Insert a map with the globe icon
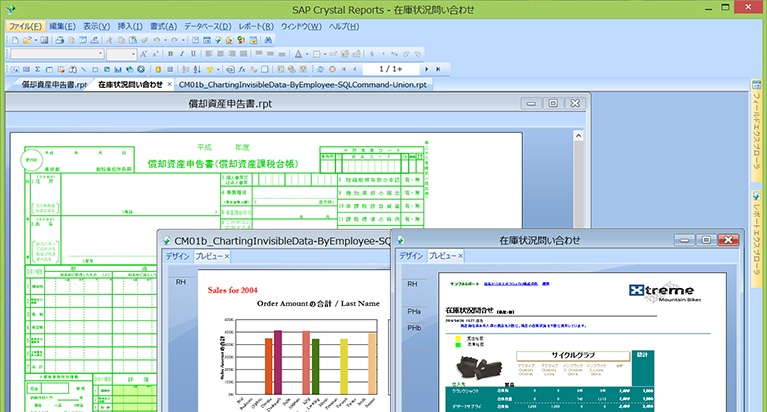Viewport: 767px width, 412px height. (130, 69)
